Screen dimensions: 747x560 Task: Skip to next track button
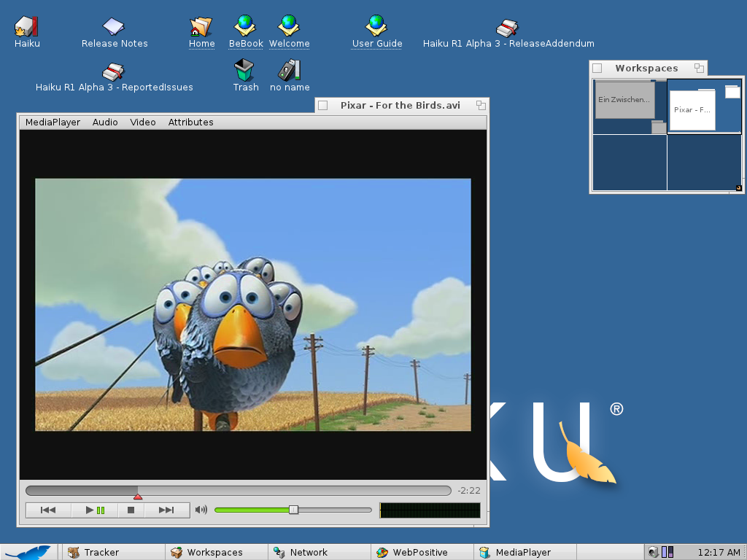[166, 510]
